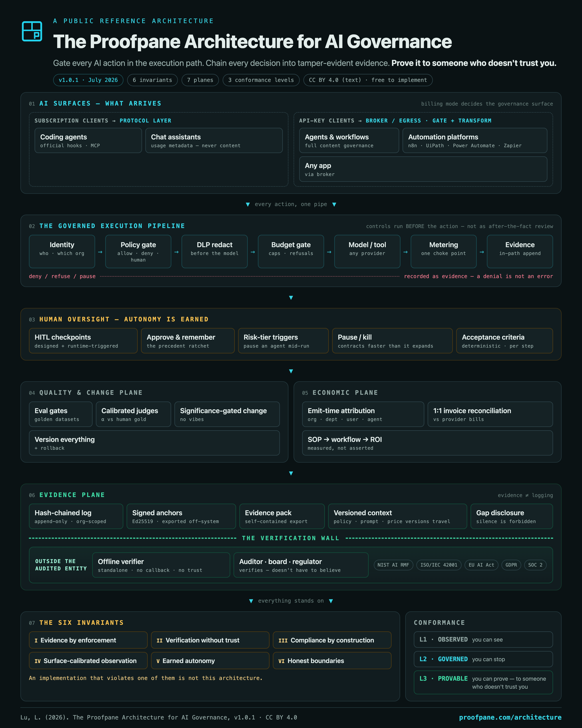Select the DLP redact step

click(x=215, y=252)
